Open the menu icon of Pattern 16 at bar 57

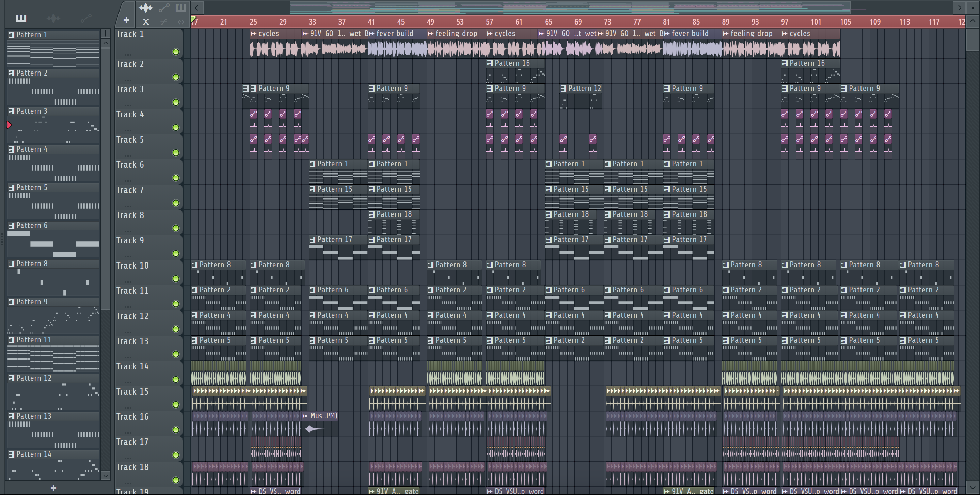(490, 63)
